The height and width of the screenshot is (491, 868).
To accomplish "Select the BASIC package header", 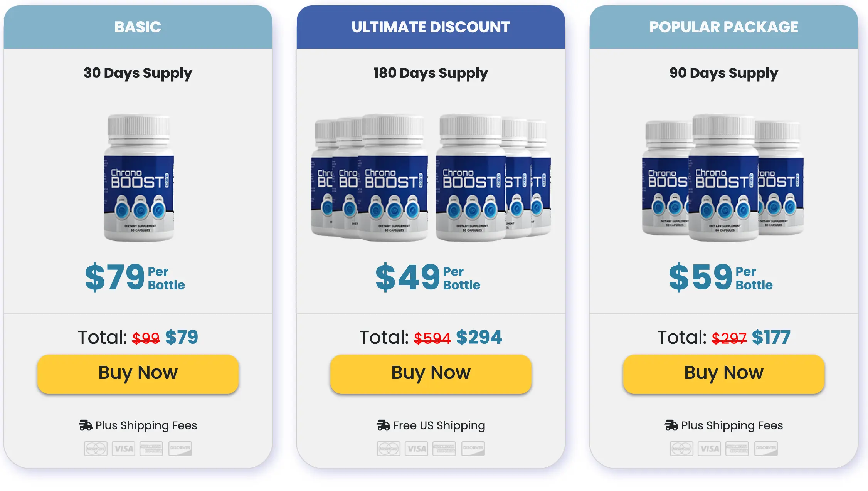I will coord(137,27).
